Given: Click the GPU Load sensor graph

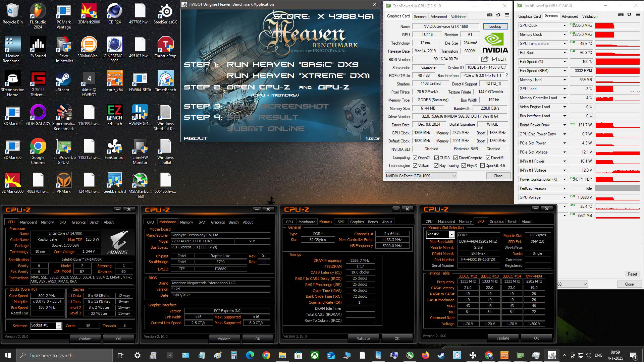Looking at the screenshot, I should tap(617, 89).
